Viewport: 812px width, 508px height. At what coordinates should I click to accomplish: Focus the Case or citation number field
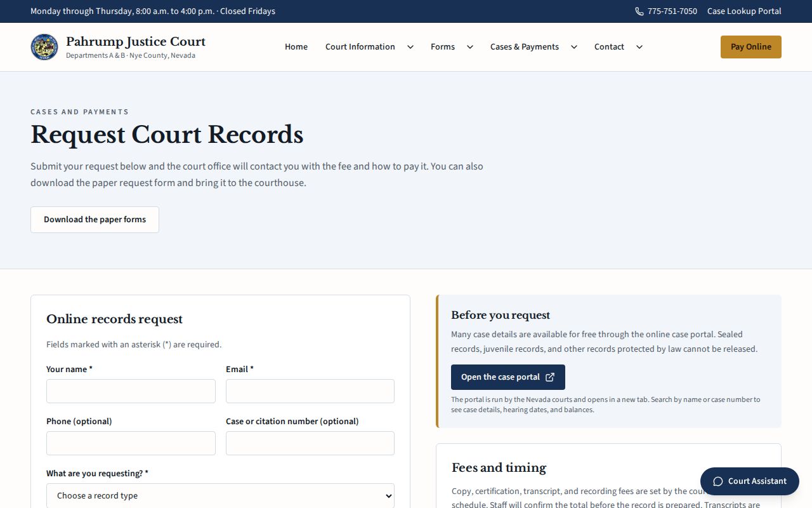pyautogui.click(x=310, y=443)
